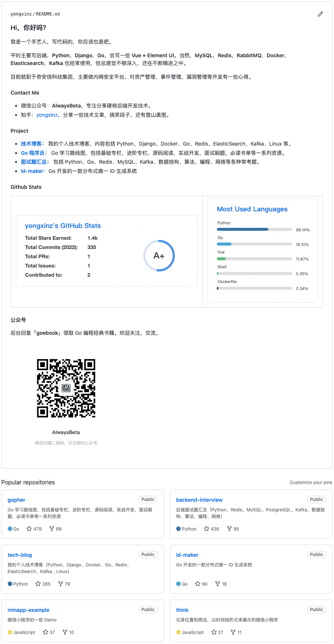
Task: Open the 技术博客 project link
Action: point(31,144)
